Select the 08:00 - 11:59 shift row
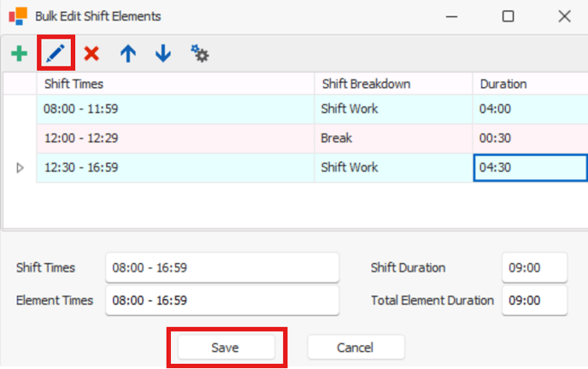Screen dimensions: 588x369 click(x=312, y=108)
